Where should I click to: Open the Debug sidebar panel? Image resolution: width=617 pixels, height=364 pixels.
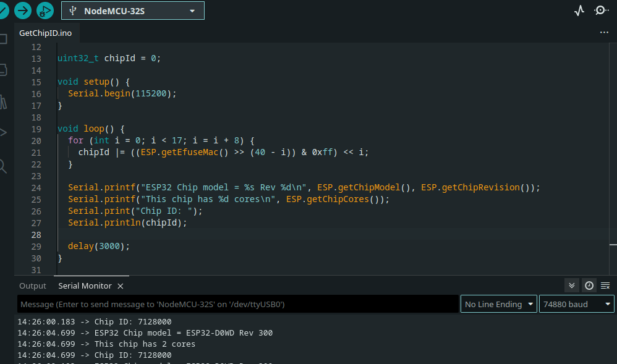[3, 132]
